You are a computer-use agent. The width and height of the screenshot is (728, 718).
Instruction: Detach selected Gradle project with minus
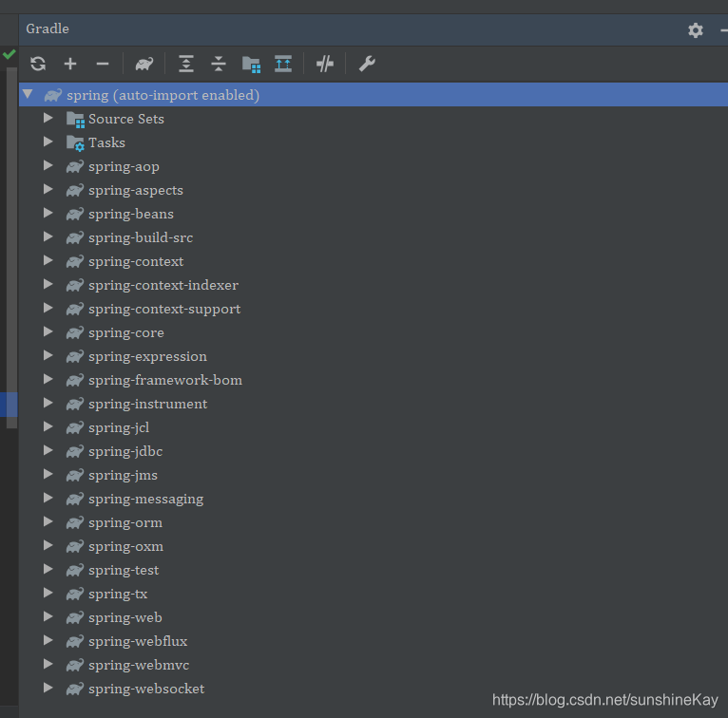(102, 64)
